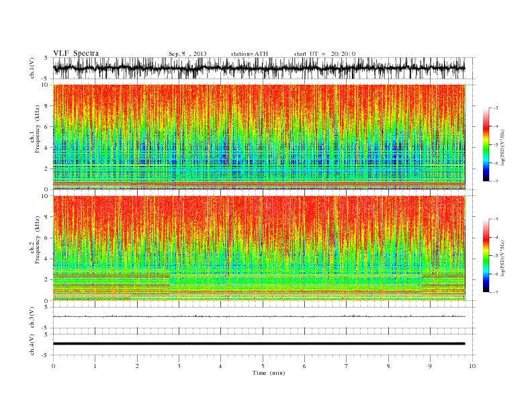This screenshot has height=411, width=532.
Task: Click the 2 minute label on the time axis
Action: pyautogui.click(x=137, y=366)
